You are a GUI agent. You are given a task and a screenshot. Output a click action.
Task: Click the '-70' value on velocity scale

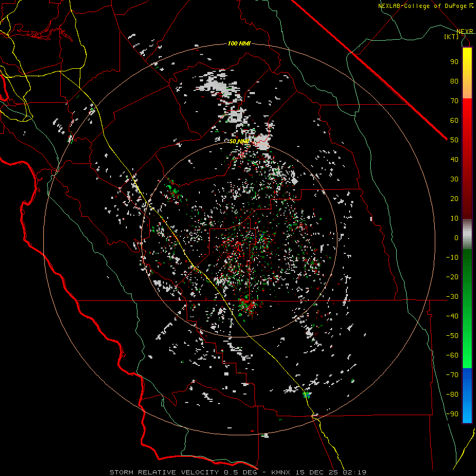452,375
